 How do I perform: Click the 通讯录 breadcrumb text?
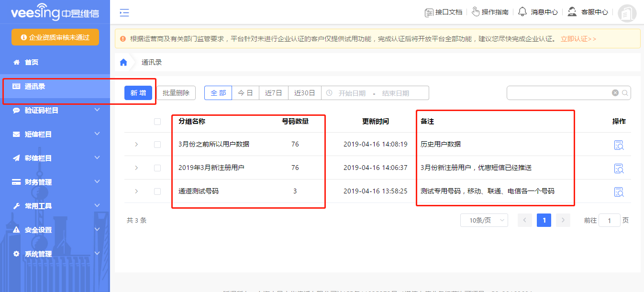(152, 62)
